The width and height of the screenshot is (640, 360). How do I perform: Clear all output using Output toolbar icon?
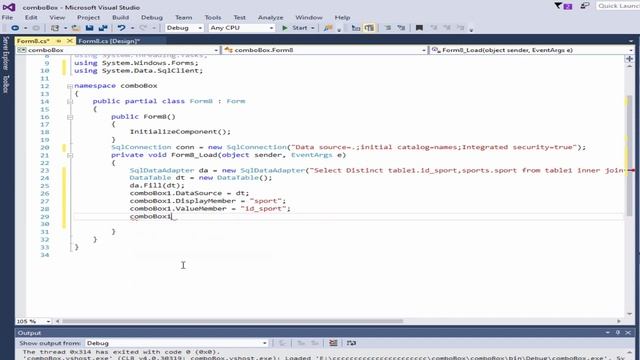(333, 343)
